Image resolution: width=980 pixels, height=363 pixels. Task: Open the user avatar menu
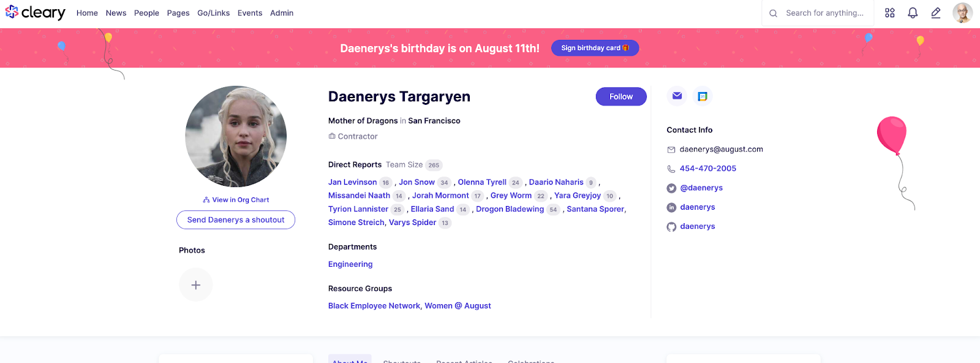point(963,13)
